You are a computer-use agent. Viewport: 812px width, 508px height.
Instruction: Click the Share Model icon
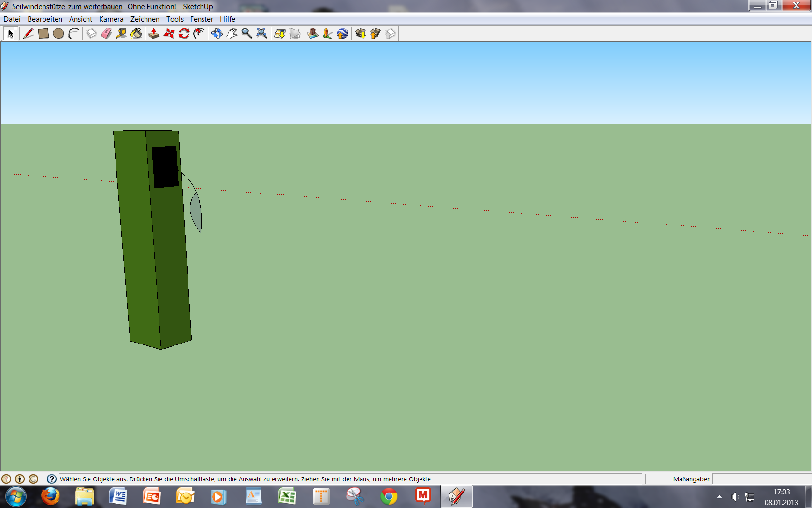tap(376, 33)
